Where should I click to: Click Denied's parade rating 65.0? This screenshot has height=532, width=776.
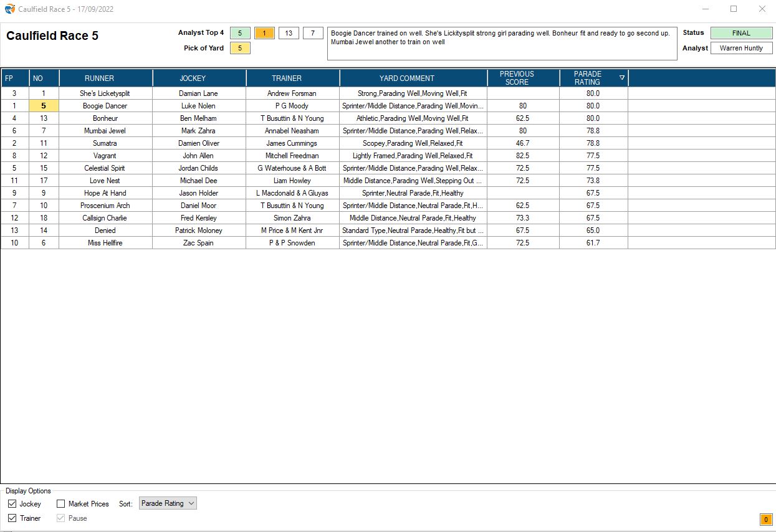[x=593, y=230]
